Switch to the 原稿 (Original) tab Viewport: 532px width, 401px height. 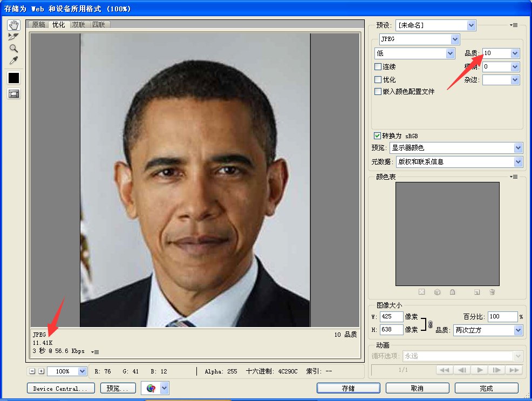[x=38, y=25]
